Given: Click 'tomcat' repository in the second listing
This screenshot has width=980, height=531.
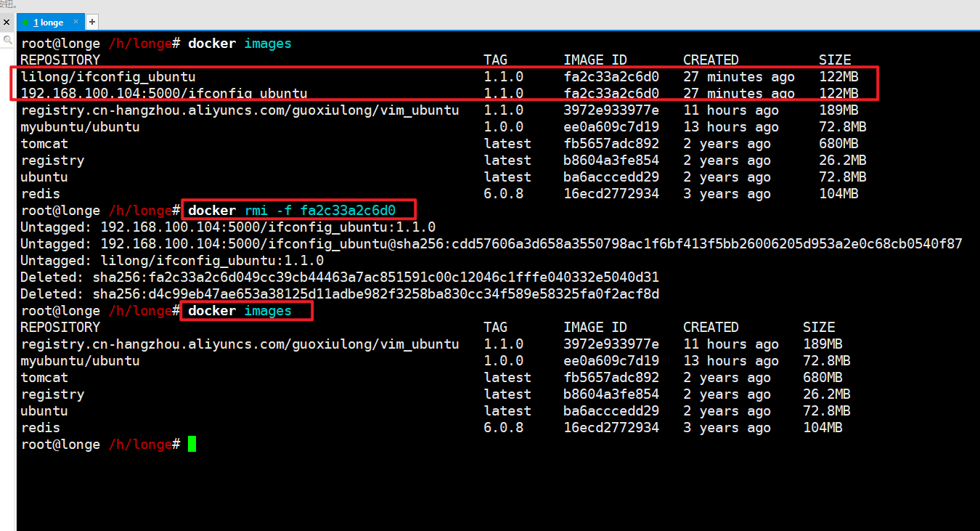Looking at the screenshot, I should pyautogui.click(x=44, y=378).
